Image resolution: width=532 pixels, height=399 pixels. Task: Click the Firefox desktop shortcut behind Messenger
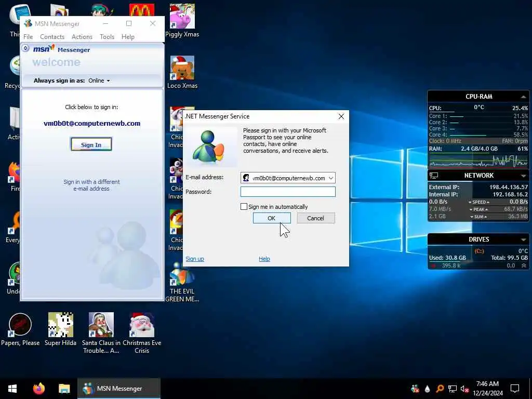14,177
